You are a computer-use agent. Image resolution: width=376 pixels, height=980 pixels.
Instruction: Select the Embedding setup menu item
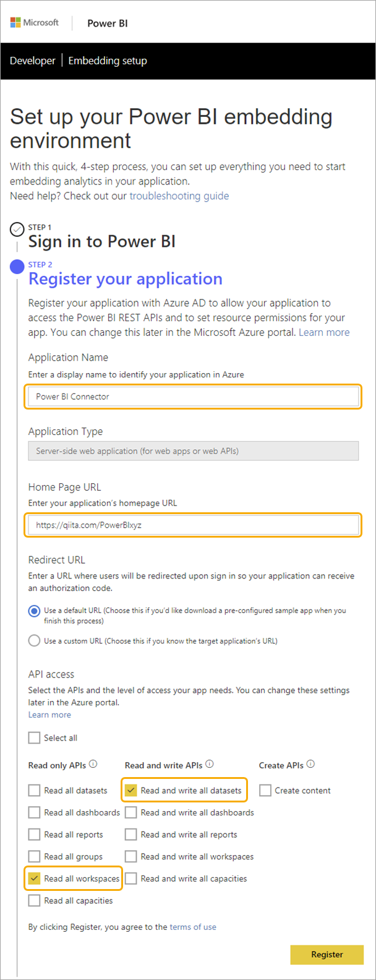(108, 61)
